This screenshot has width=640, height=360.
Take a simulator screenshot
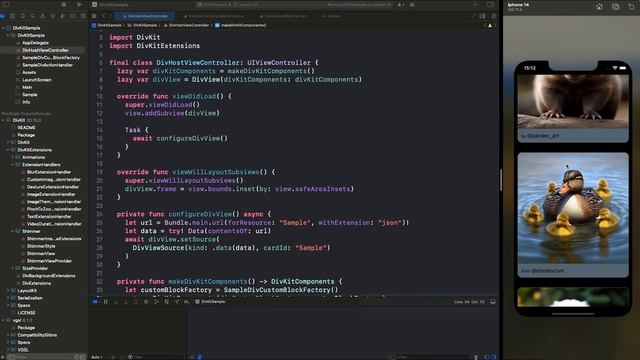[616, 6]
